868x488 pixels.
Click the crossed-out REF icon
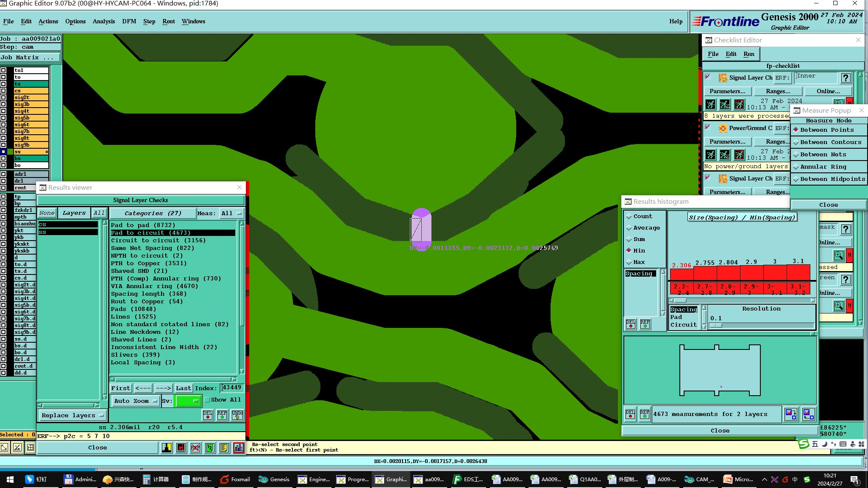[195, 448]
